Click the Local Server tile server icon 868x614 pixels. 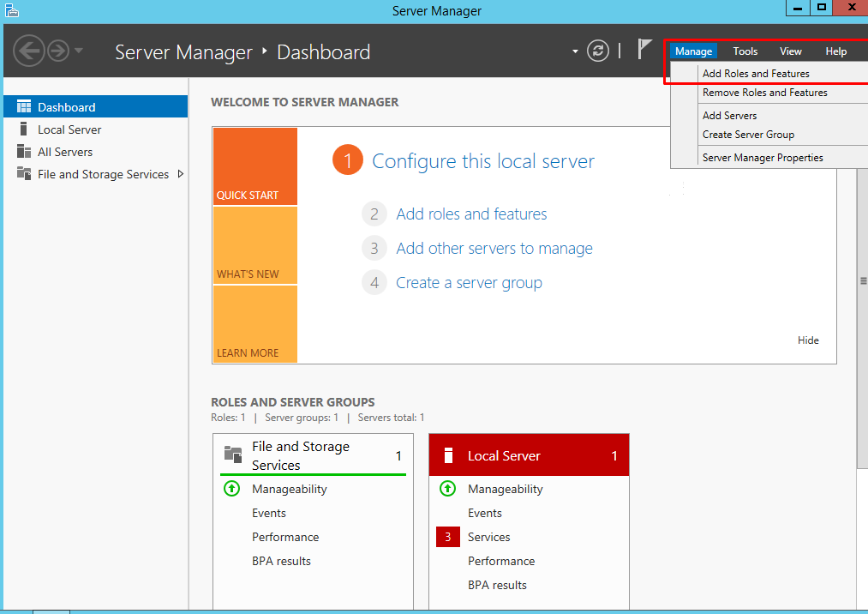click(448, 455)
